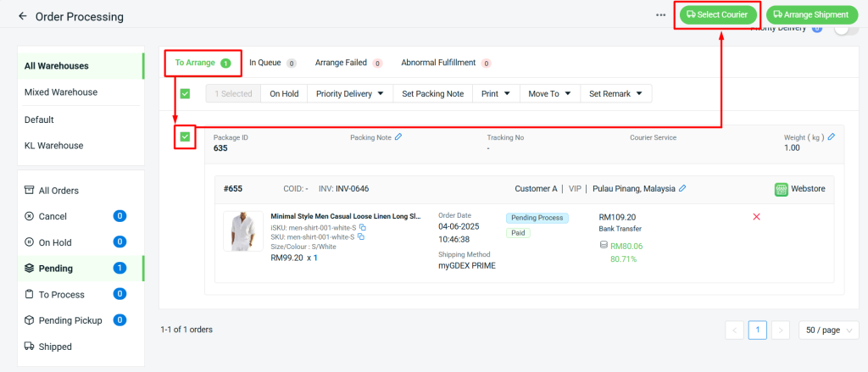Open the In Queue tab

pyautogui.click(x=272, y=63)
